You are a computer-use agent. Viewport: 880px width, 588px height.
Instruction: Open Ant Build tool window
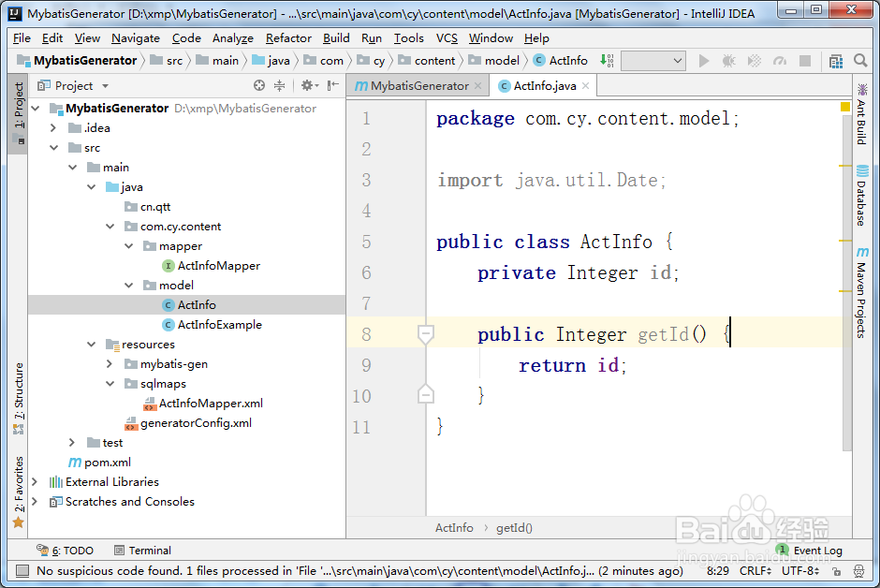(x=861, y=114)
